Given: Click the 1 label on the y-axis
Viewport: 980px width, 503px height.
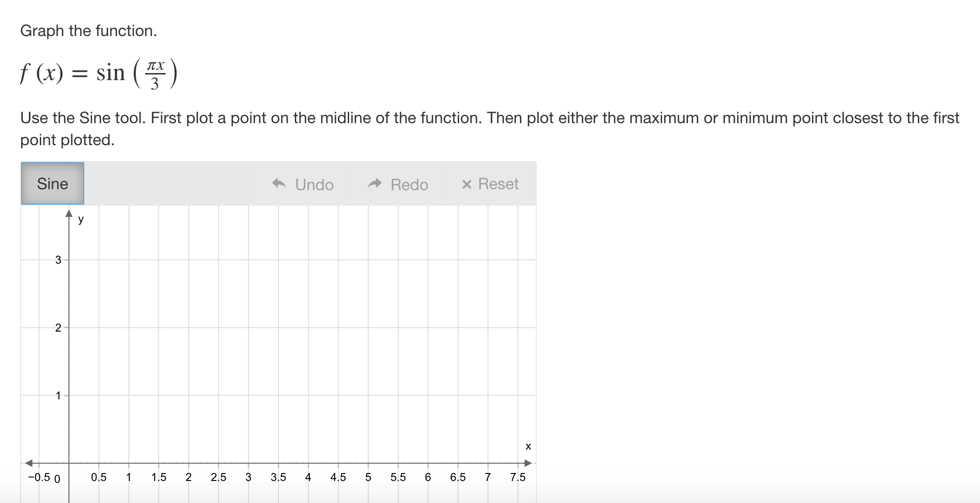Looking at the screenshot, I should (x=58, y=396).
